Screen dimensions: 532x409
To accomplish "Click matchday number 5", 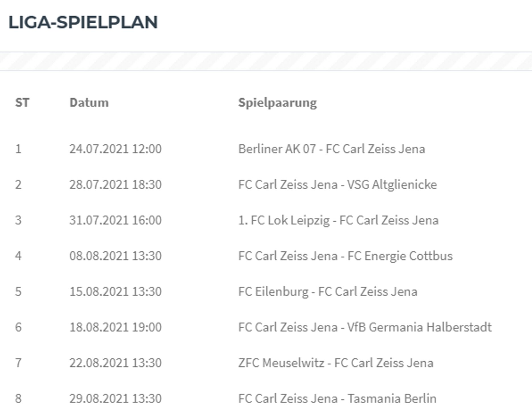I will pos(18,292).
